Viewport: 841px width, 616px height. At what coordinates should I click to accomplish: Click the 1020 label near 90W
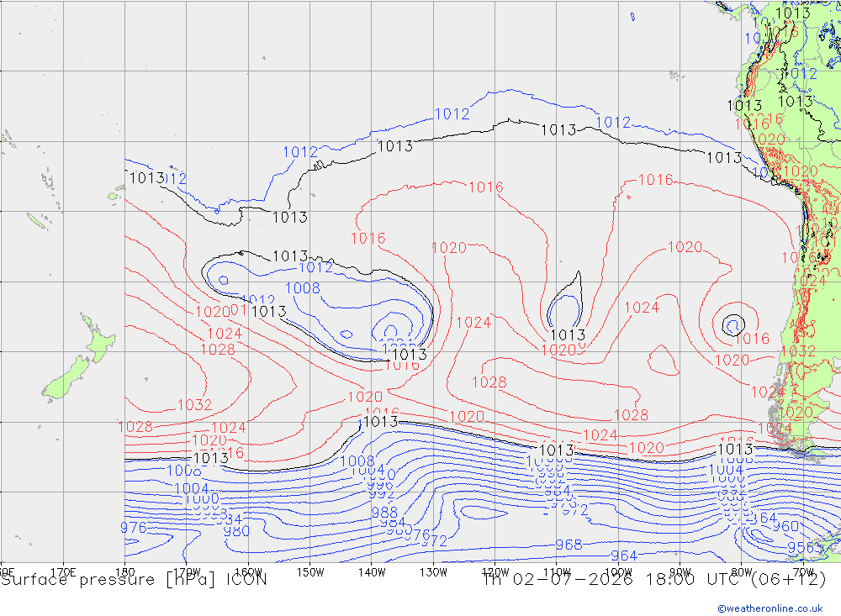point(685,247)
